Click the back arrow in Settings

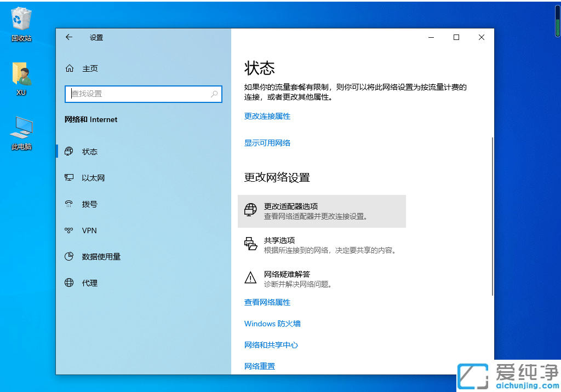click(x=68, y=37)
